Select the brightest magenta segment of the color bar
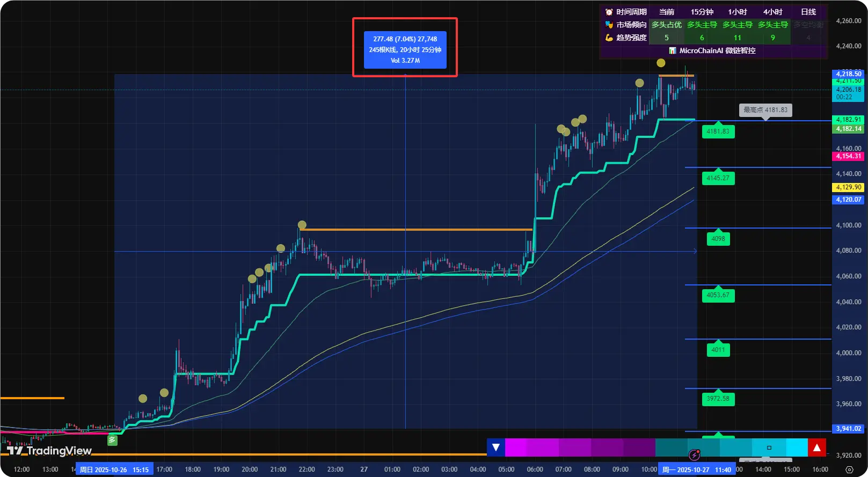 [x=516, y=447]
